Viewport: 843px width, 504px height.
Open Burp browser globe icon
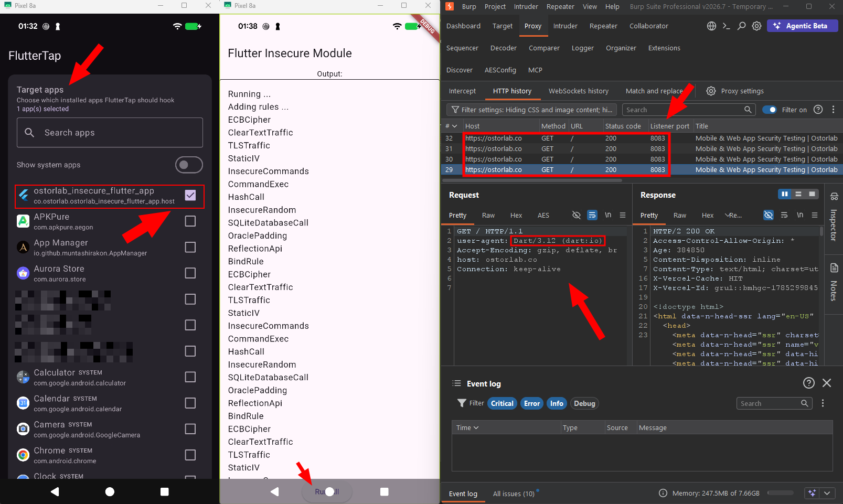pyautogui.click(x=711, y=26)
